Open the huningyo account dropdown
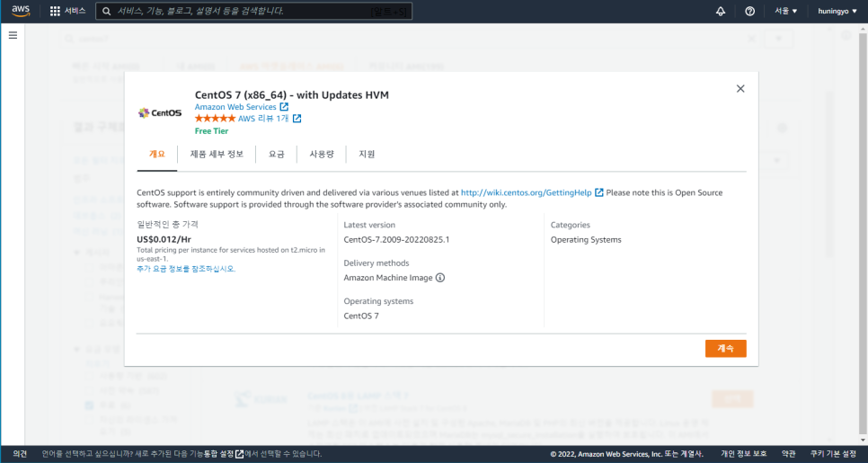The height and width of the screenshot is (463, 868). click(837, 11)
